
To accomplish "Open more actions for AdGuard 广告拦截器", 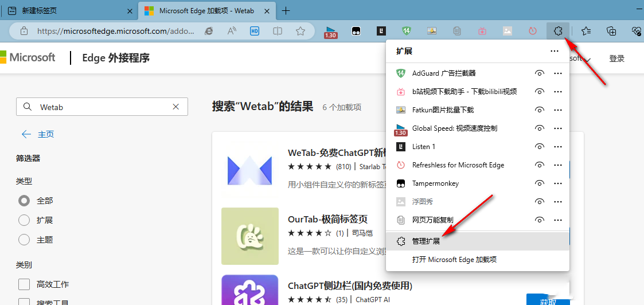I will pos(558,73).
